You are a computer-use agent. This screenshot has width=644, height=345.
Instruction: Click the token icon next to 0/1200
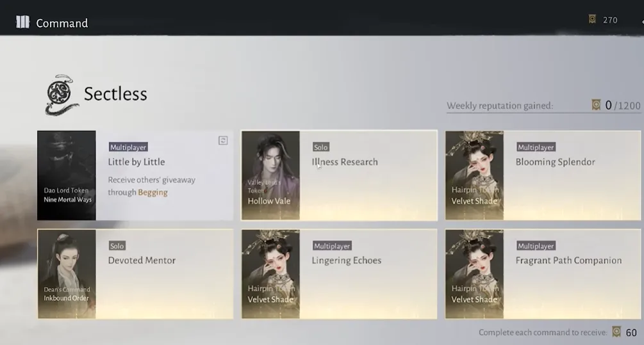pyautogui.click(x=596, y=105)
